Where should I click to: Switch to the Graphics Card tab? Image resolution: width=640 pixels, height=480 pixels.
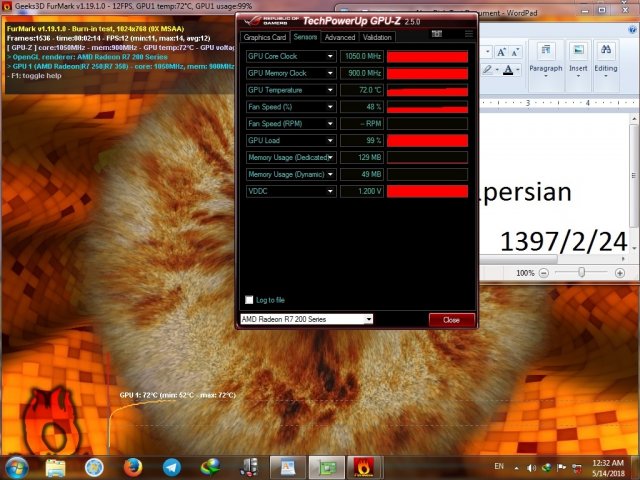(x=264, y=37)
